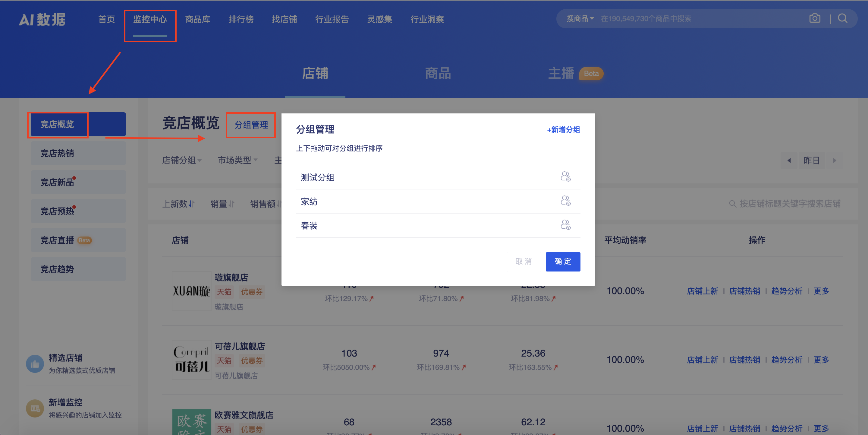Click the member icon beside 家纺 group

(566, 201)
